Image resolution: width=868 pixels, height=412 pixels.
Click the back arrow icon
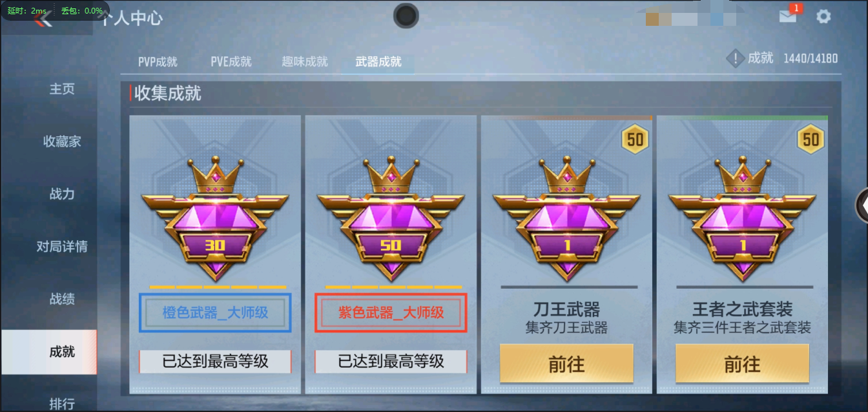point(43,19)
